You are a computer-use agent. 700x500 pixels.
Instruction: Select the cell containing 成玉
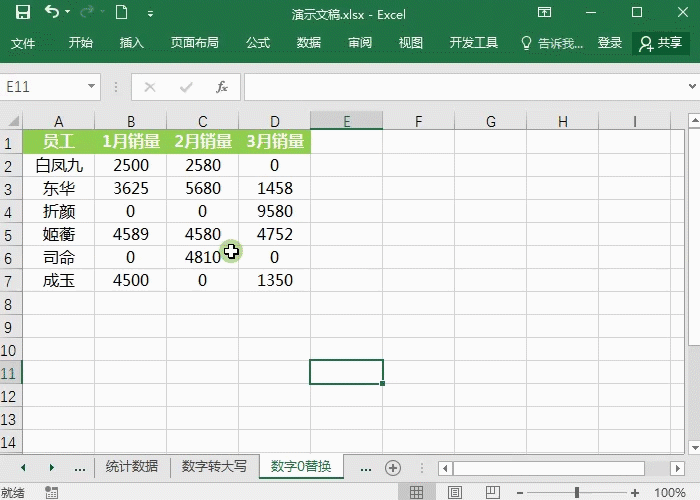(58, 280)
